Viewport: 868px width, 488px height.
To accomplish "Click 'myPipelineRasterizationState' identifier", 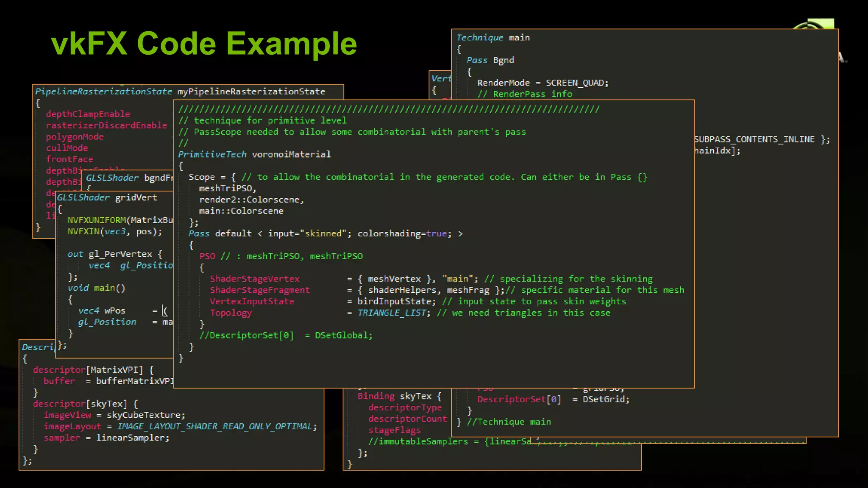I will [251, 91].
